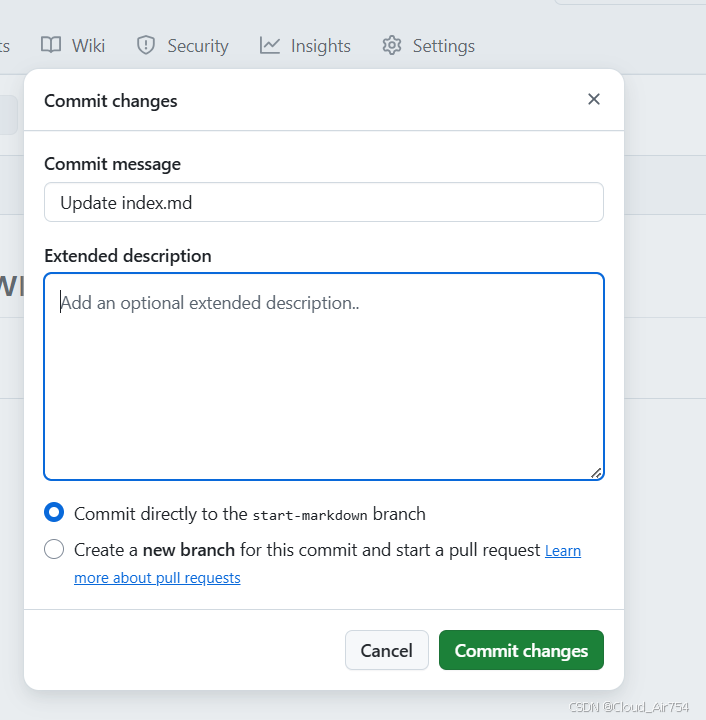
Task: Select Create a new branch option
Action: pos(54,549)
